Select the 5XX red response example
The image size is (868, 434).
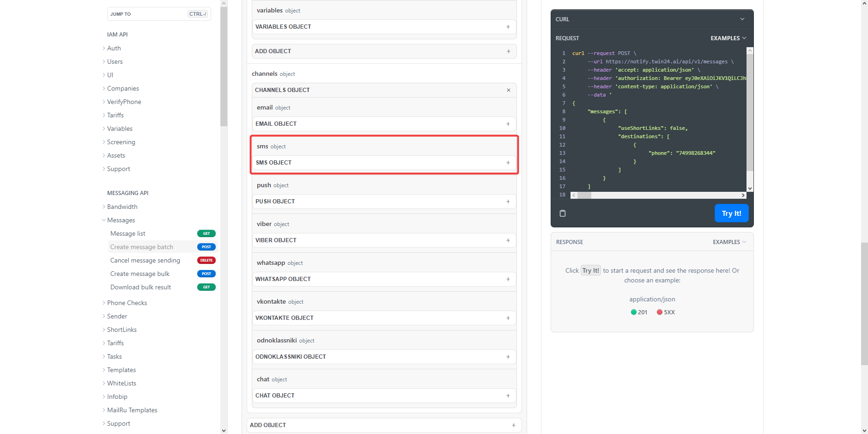click(666, 312)
